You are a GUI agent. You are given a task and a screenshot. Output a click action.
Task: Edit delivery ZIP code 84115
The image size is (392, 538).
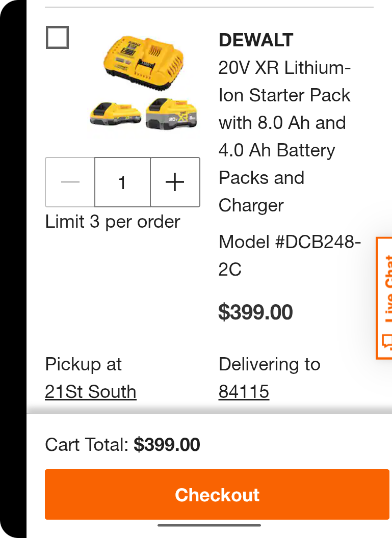pyautogui.click(x=244, y=392)
